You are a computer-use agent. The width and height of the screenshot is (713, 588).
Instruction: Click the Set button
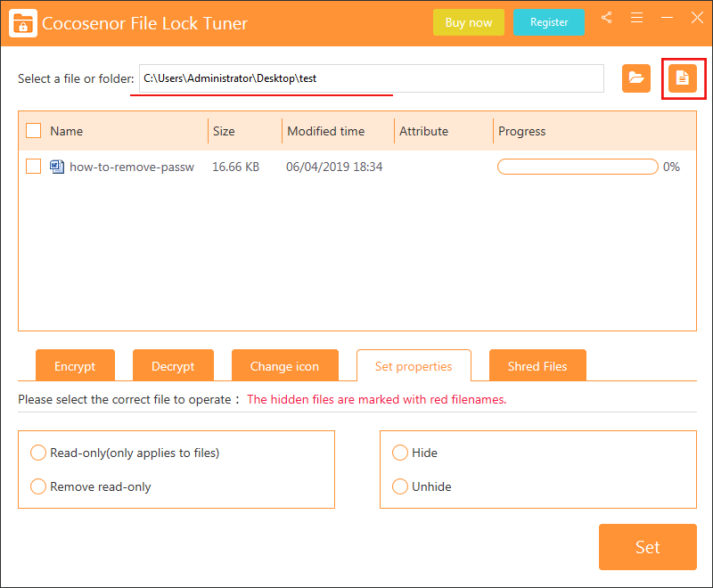[648, 547]
